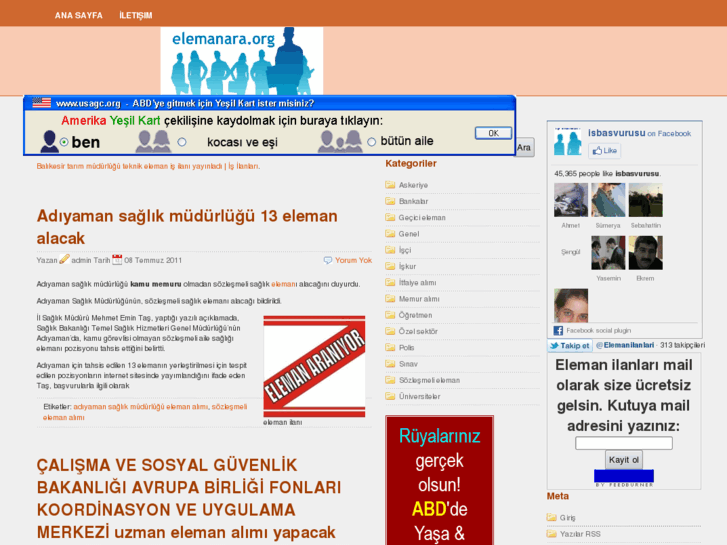Select the Genel category folder icon

point(390,233)
